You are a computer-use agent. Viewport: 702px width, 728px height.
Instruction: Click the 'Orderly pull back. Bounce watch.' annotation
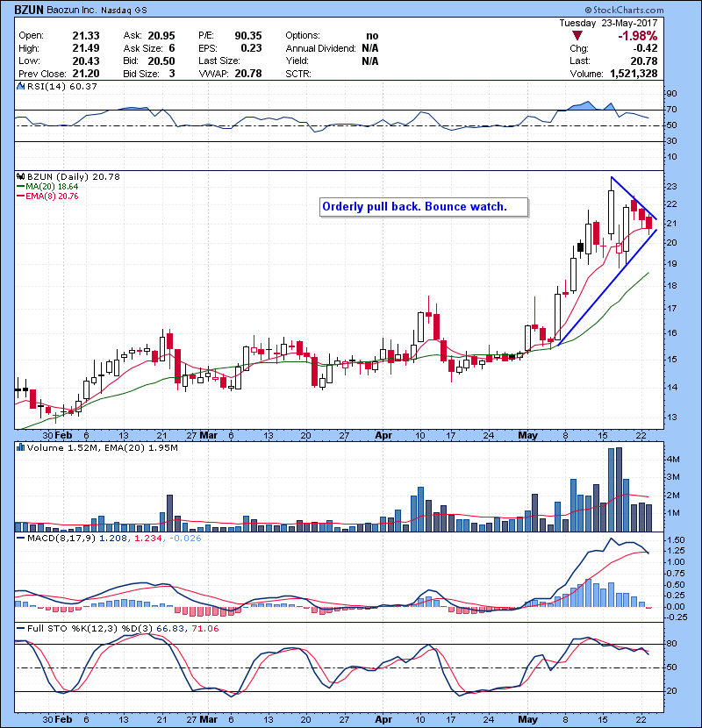[424, 207]
